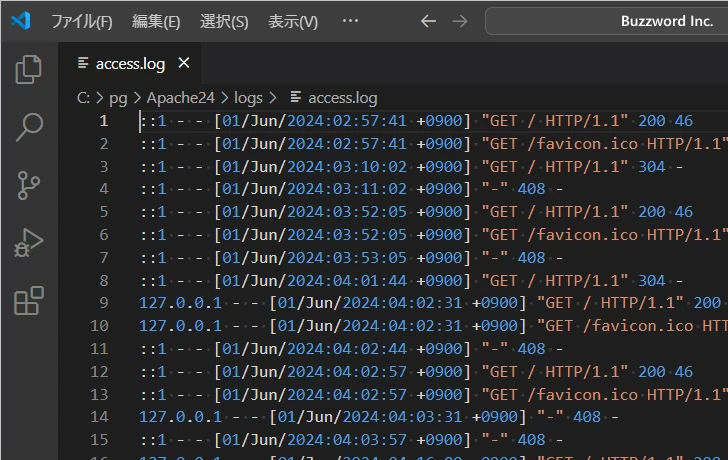Click 127.0.0.1 on line 9
Screen dimensions: 728x460
(x=180, y=303)
